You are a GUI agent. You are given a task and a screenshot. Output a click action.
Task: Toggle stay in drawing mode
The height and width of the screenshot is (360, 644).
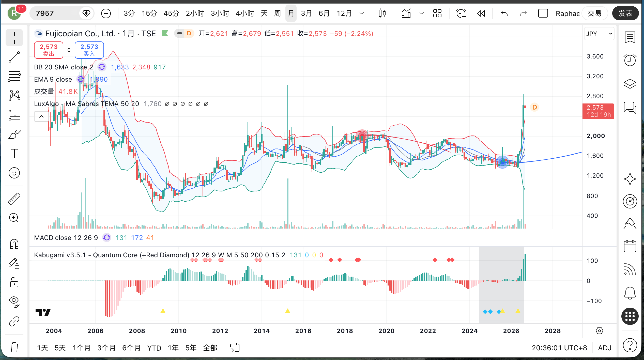click(14, 263)
